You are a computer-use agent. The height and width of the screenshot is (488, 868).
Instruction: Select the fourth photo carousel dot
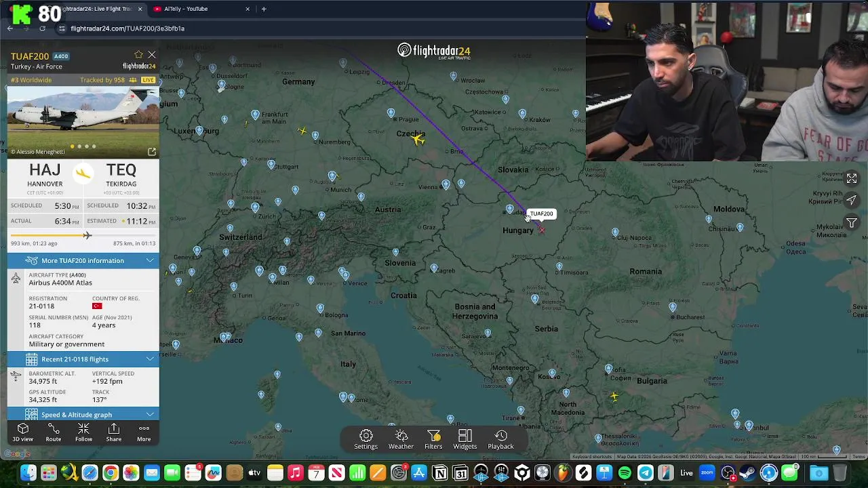pyautogui.click(x=94, y=146)
